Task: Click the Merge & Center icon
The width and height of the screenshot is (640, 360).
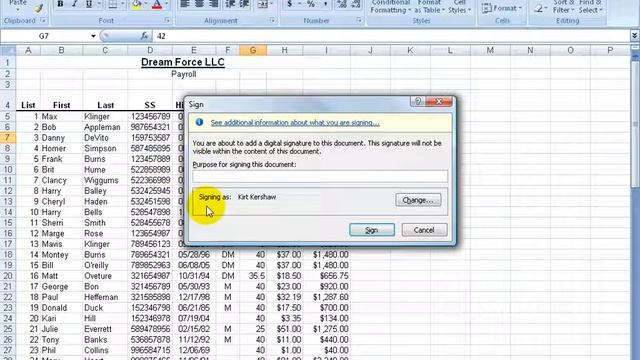Action: [x=262, y=4]
